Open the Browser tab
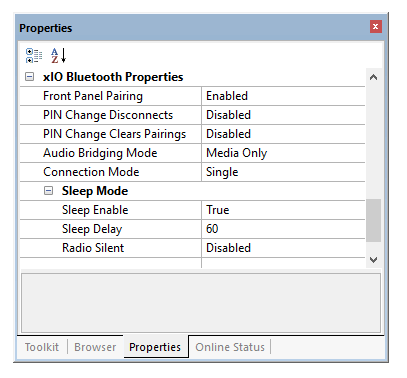 (x=95, y=347)
